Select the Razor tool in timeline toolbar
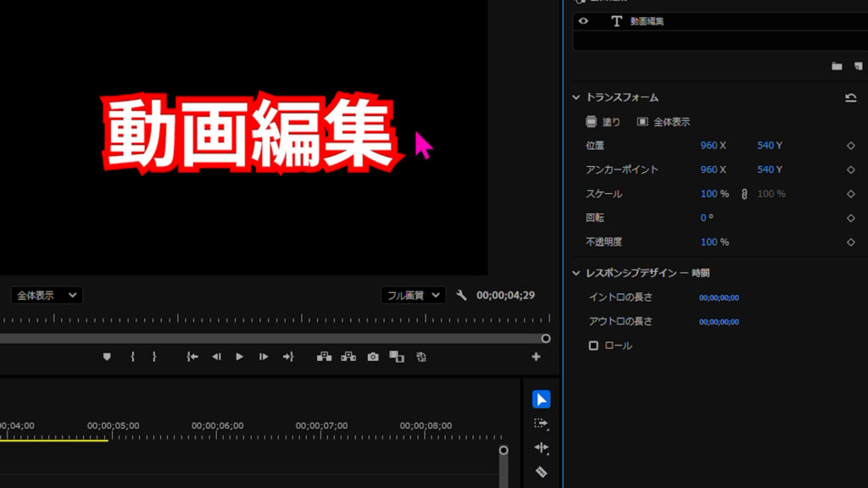 click(x=542, y=472)
